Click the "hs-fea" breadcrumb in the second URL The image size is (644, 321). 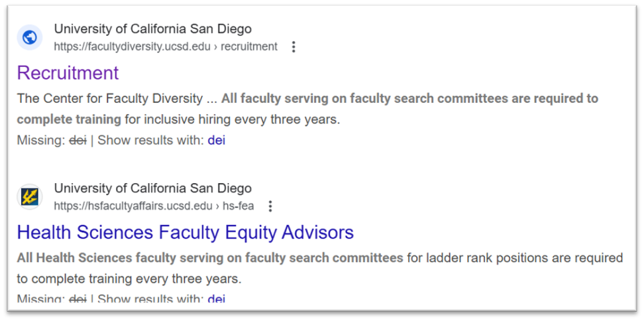tap(240, 206)
